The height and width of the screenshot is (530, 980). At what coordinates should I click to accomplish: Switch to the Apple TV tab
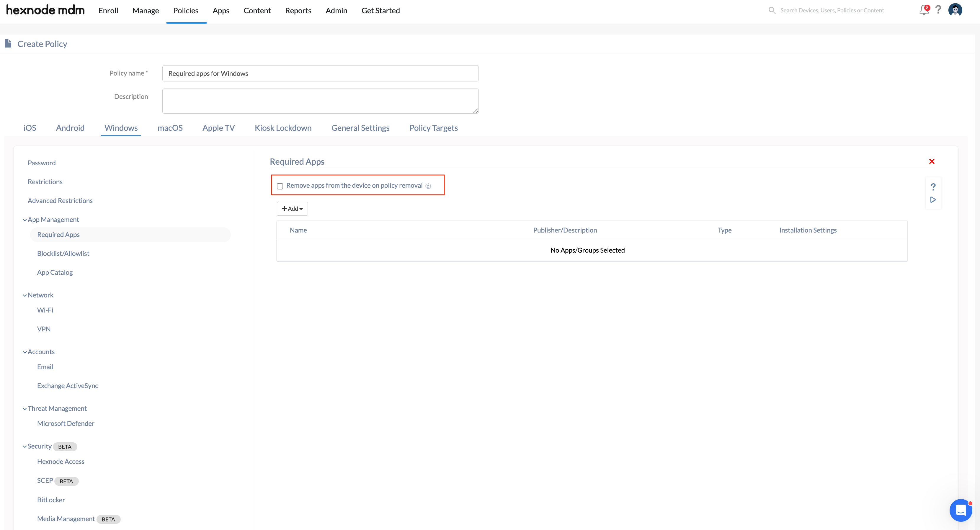tap(218, 128)
